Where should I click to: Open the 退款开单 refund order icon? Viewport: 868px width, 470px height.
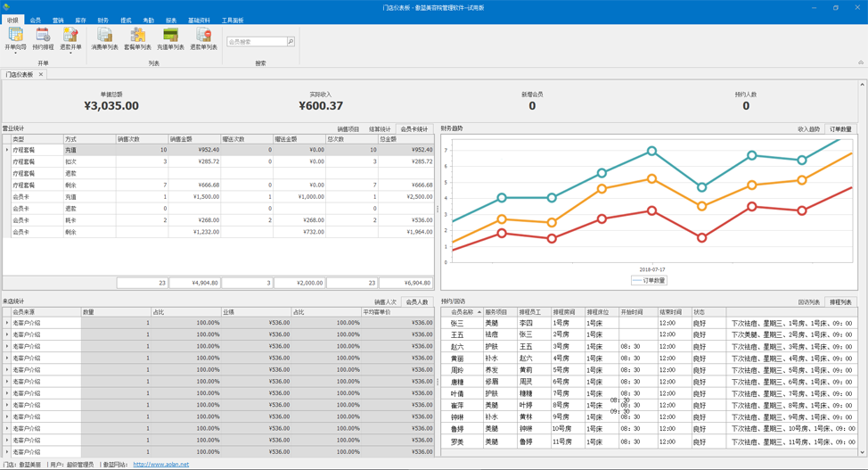(x=70, y=37)
